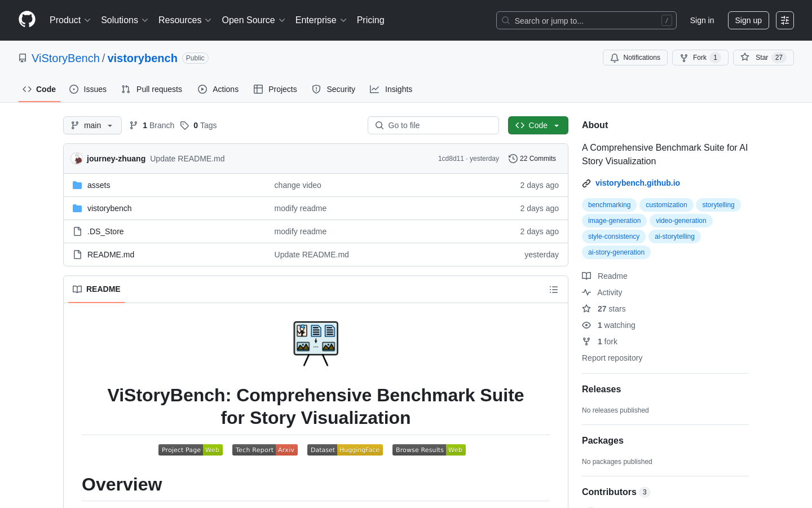Click the book icon in the README tab
The image size is (812, 508).
[x=77, y=290]
